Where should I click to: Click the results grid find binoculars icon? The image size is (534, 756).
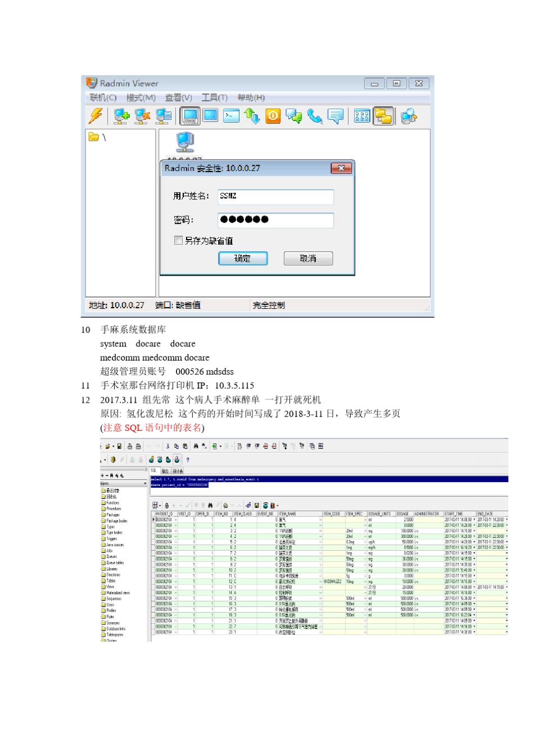click(x=210, y=505)
